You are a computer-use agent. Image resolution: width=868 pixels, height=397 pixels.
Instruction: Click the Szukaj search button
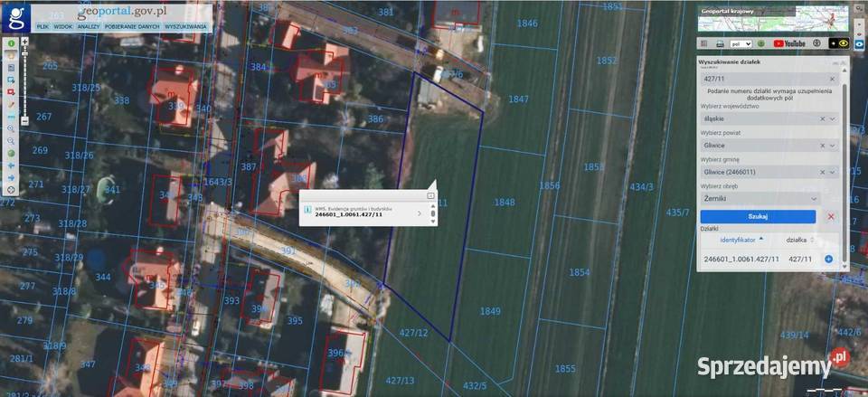pyautogui.click(x=758, y=216)
